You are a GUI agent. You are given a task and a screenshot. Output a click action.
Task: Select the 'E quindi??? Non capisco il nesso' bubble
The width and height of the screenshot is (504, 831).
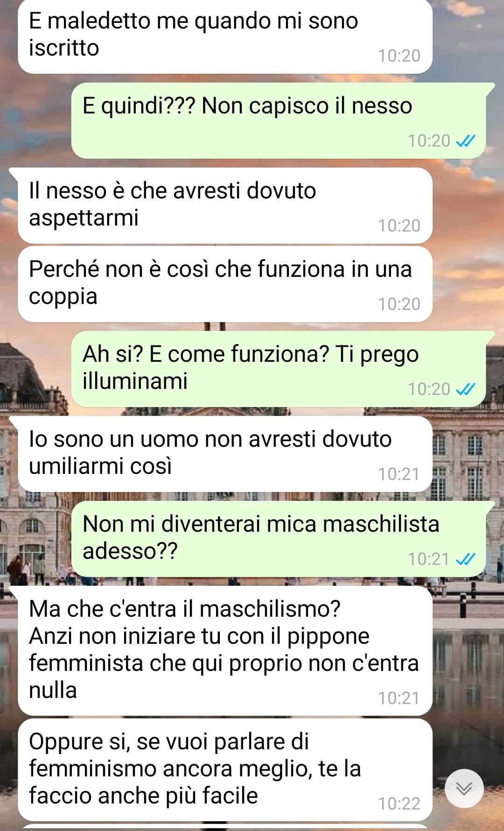tap(279, 120)
